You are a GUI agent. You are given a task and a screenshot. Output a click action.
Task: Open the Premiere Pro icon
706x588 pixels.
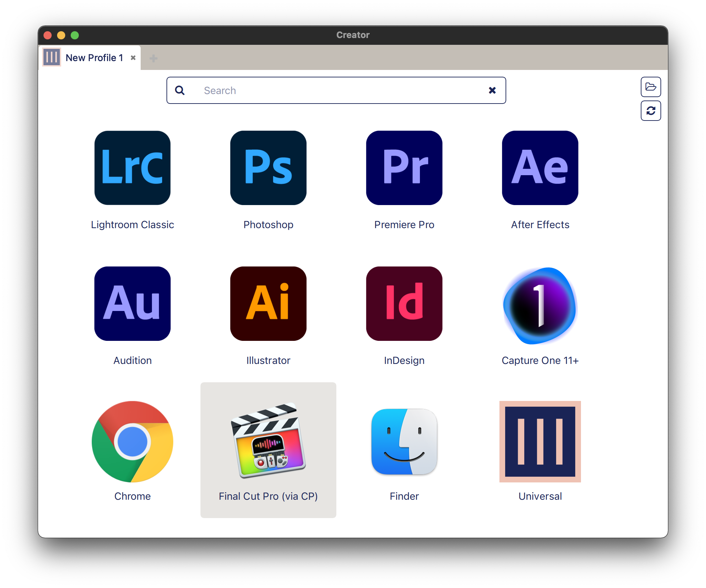pyautogui.click(x=404, y=168)
